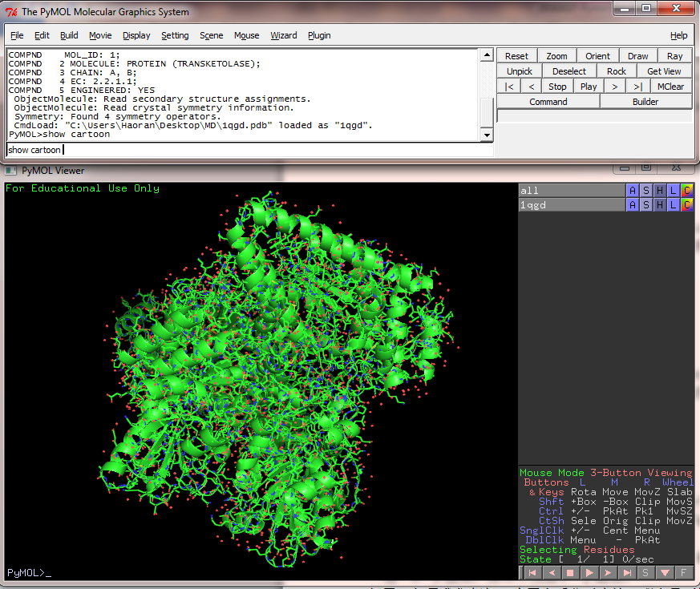This screenshot has width=700, height=589.
Task: Open the Setting menu
Action: [x=175, y=35]
